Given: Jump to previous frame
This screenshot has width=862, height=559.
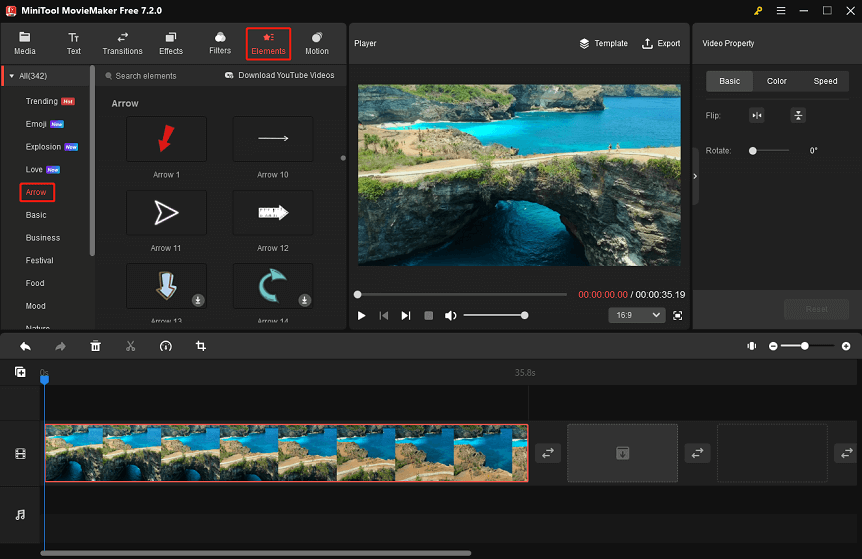Looking at the screenshot, I should pos(384,316).
